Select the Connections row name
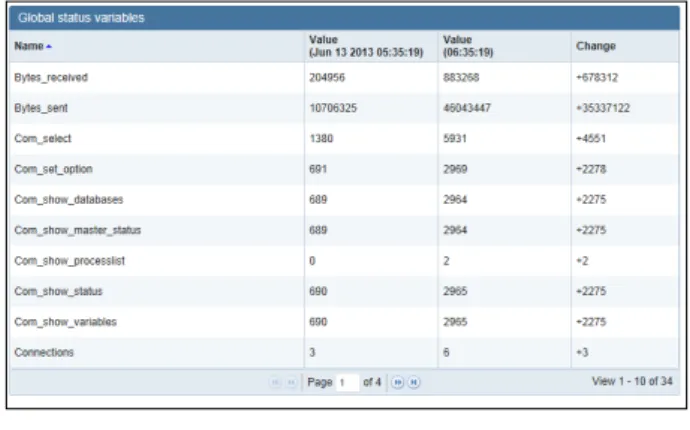This screenshot has height=430, width=690. pos(44,353)
